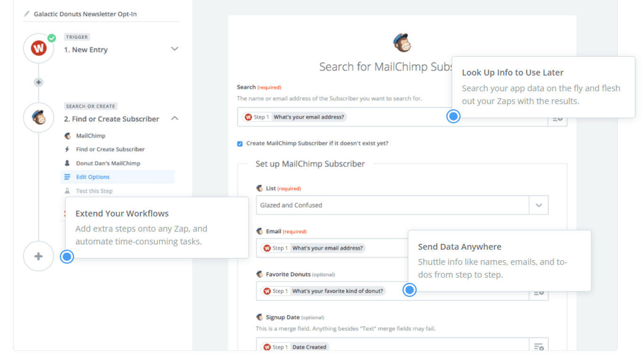
Task: Click the MailChimp logo above the form title
Action: point(402,43)
